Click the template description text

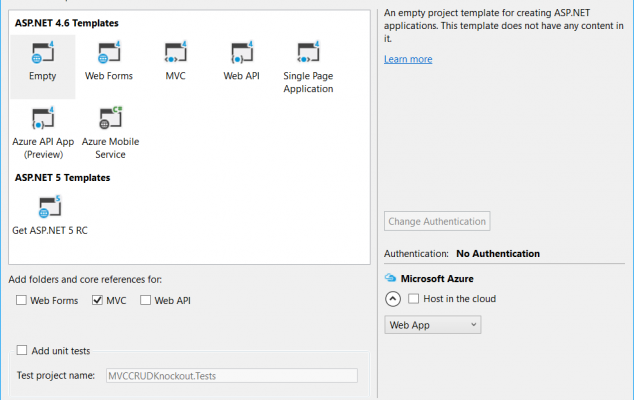504,25
